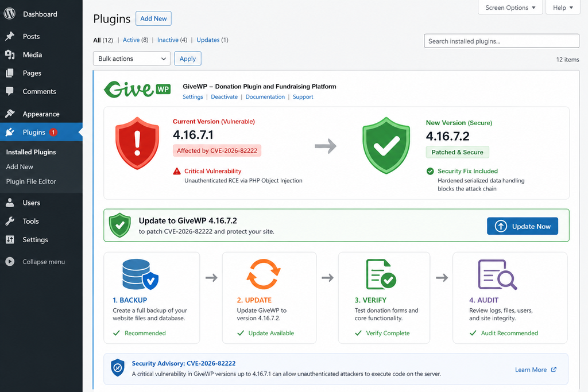Screen dimensions: 588x392
Task: Click the Apply button
Action: 188,59
